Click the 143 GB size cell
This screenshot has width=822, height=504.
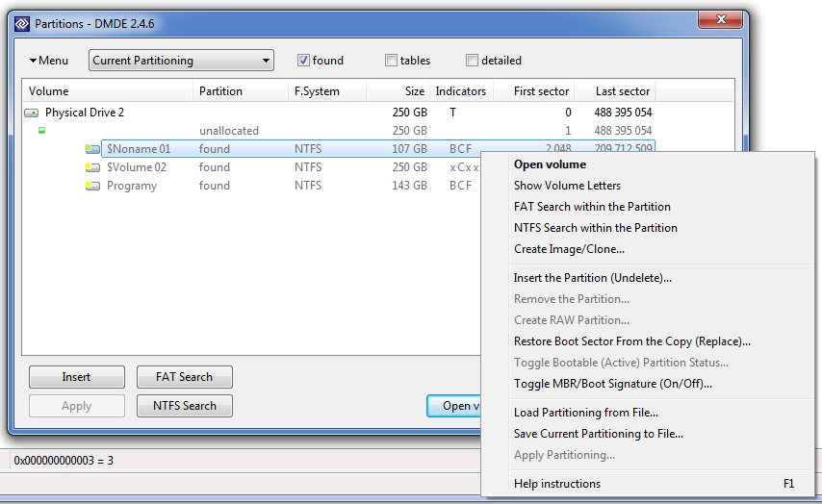click(x=409, y=186)
